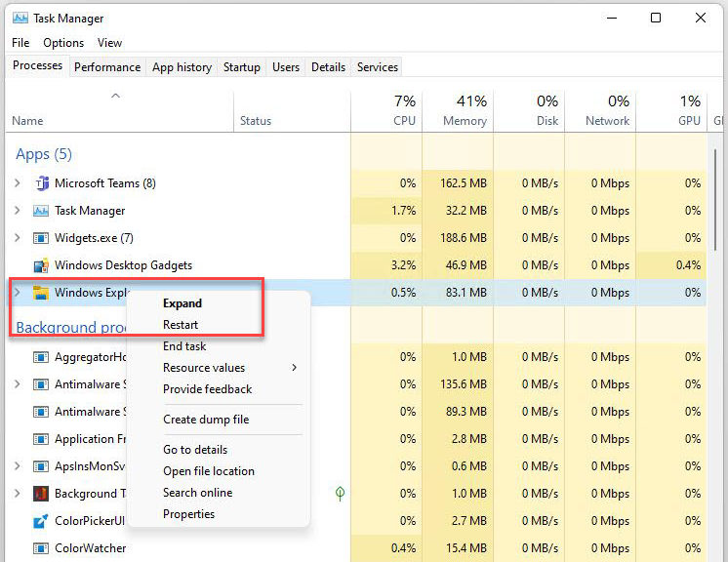
Task: Open the Resource values submenu arrow
Action: (294, 368)
